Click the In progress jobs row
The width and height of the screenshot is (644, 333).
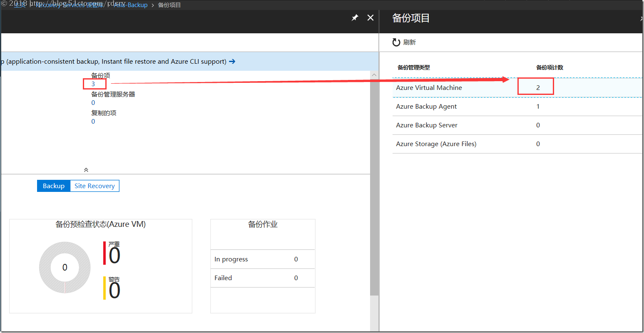pos(263,259)
